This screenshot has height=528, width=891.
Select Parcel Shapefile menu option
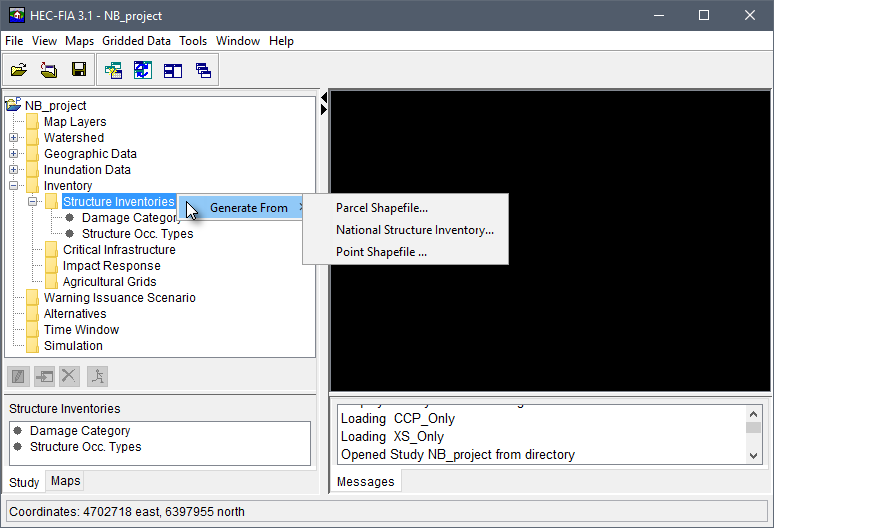point(381,208)
